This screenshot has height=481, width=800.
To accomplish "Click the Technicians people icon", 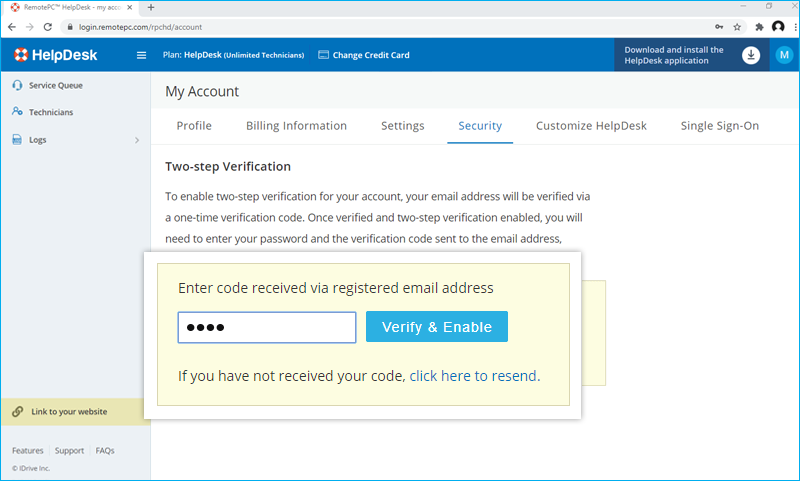I will coord(18,113).
